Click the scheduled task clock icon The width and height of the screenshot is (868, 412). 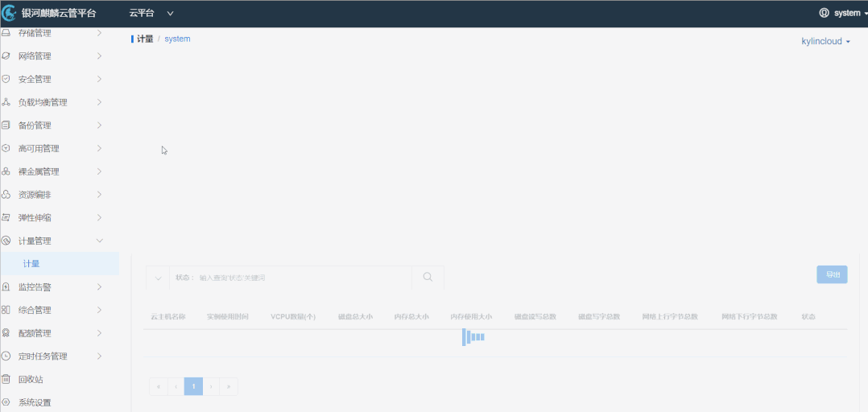pos(6,356)
